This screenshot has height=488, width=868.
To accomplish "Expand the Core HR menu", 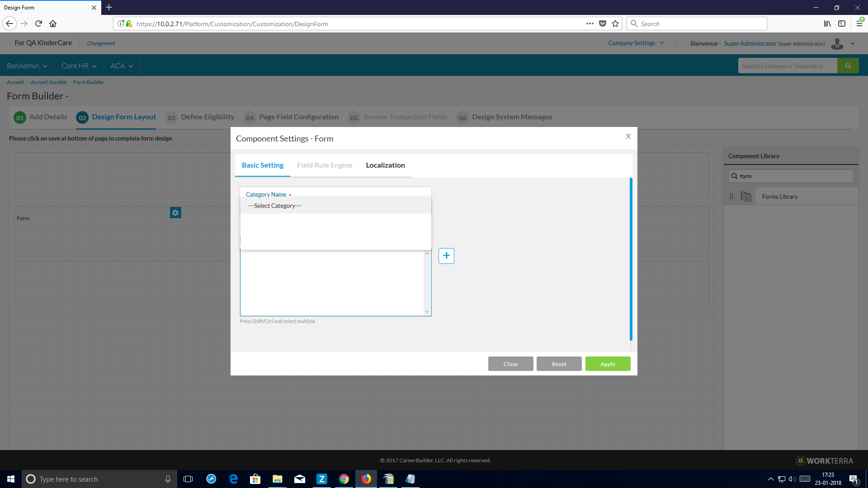I will (x=79, y=66).
